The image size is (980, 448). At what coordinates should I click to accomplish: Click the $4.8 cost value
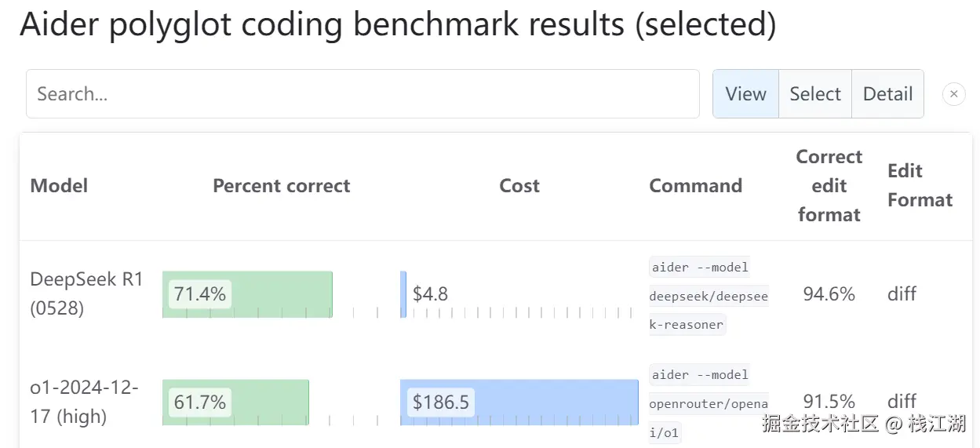[x=431, y=294]
